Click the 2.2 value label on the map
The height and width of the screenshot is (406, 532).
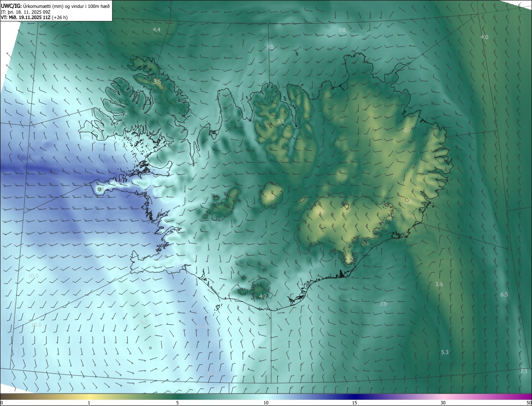349,259
